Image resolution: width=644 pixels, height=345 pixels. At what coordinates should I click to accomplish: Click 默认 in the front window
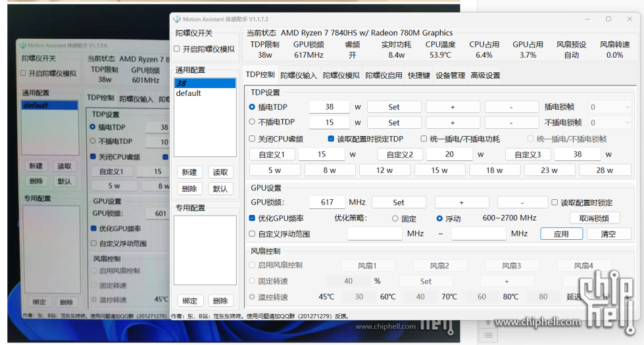[x=220, y=189]
